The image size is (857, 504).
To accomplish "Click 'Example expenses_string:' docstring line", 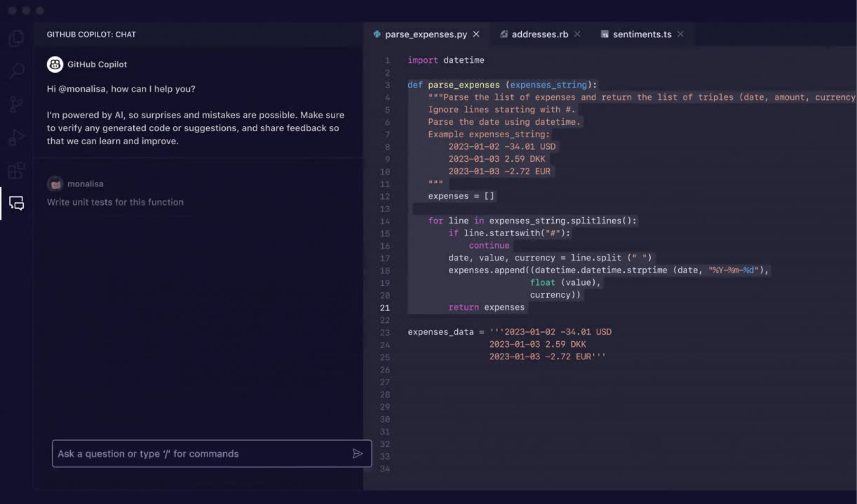I will coord(489,134).
